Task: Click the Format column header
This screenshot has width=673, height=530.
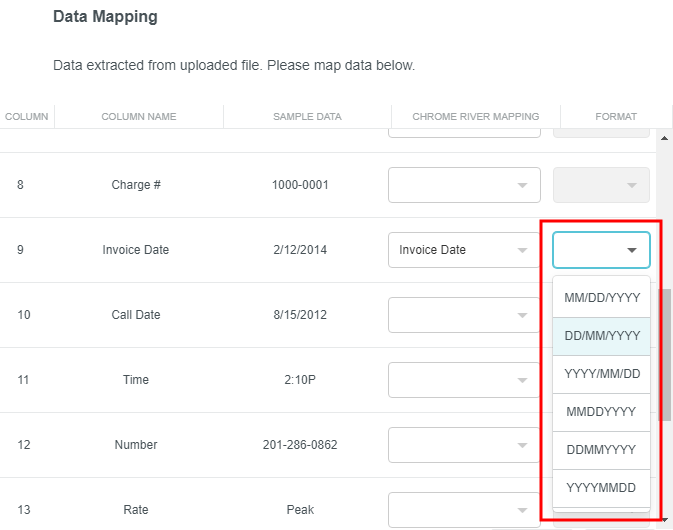Action: tap(616, 117)
